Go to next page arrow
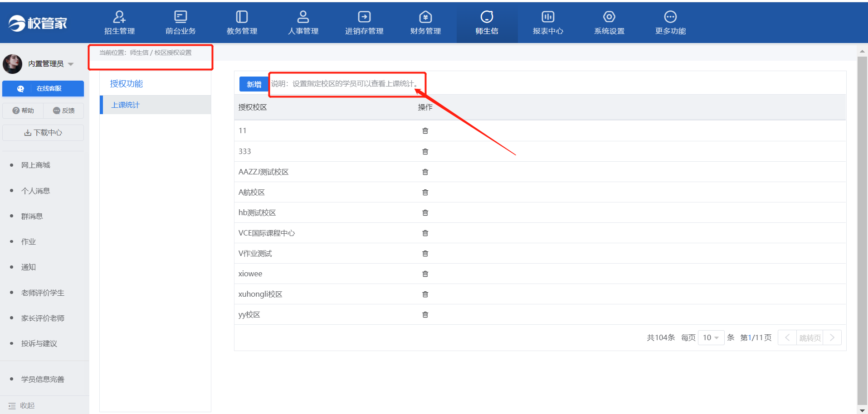868x414 pixels. tap(832, 337)
